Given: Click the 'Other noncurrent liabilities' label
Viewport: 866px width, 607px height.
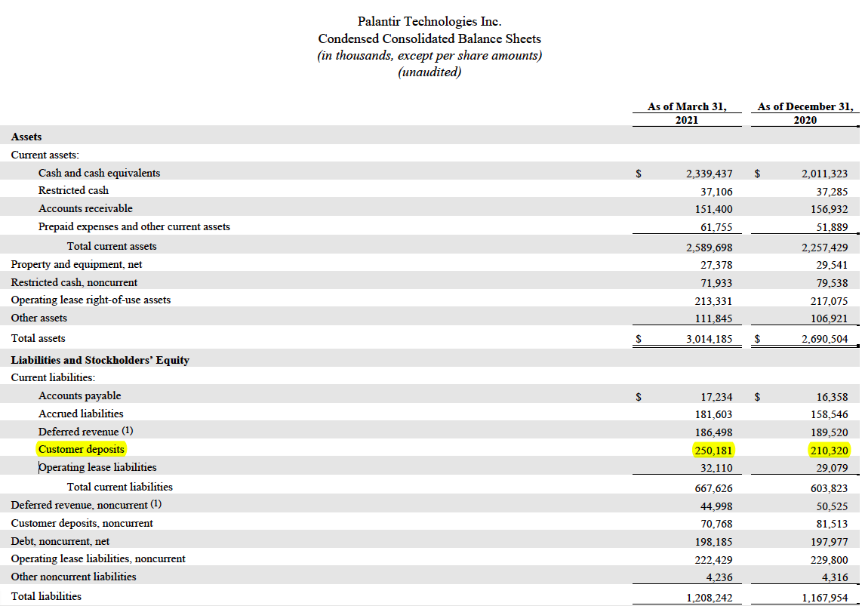Looking at the screenshot, I should [73, 577].
